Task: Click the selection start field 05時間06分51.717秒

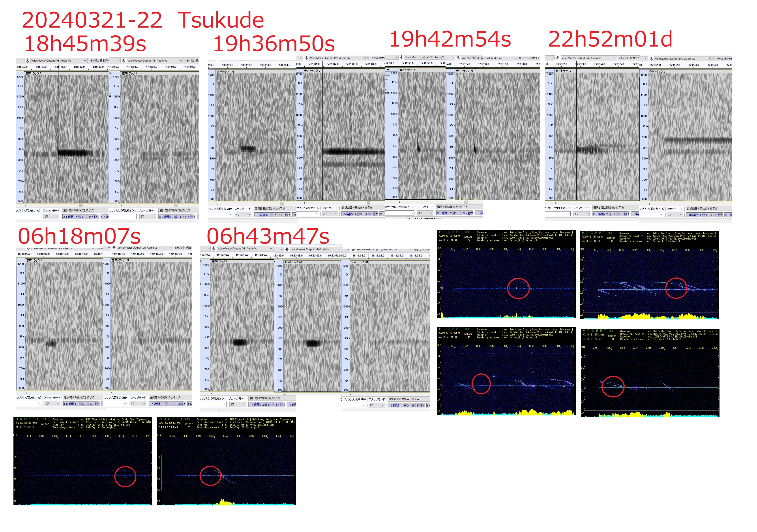Action: 272,215
